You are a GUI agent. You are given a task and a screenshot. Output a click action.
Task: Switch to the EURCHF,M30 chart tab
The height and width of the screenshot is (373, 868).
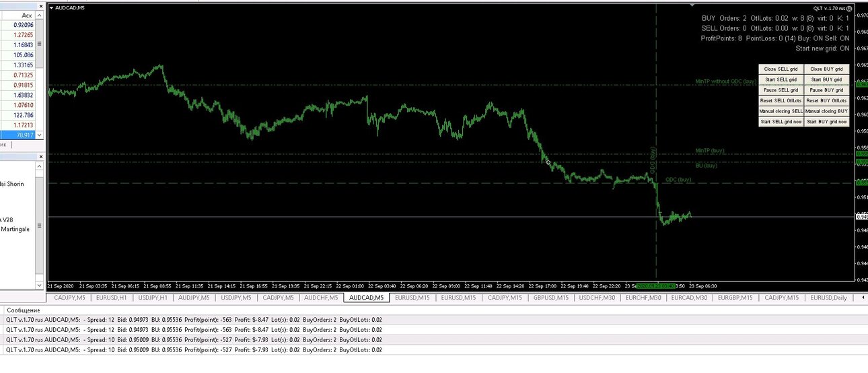point(643,298)
